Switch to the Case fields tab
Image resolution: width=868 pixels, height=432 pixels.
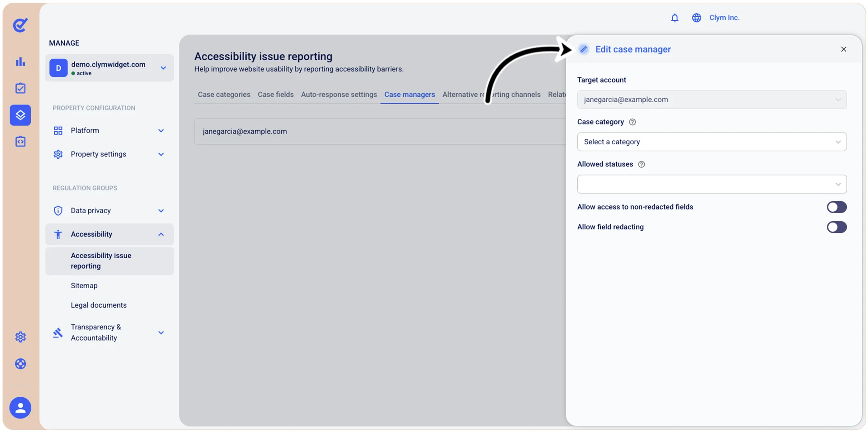(x=275, y=95)
